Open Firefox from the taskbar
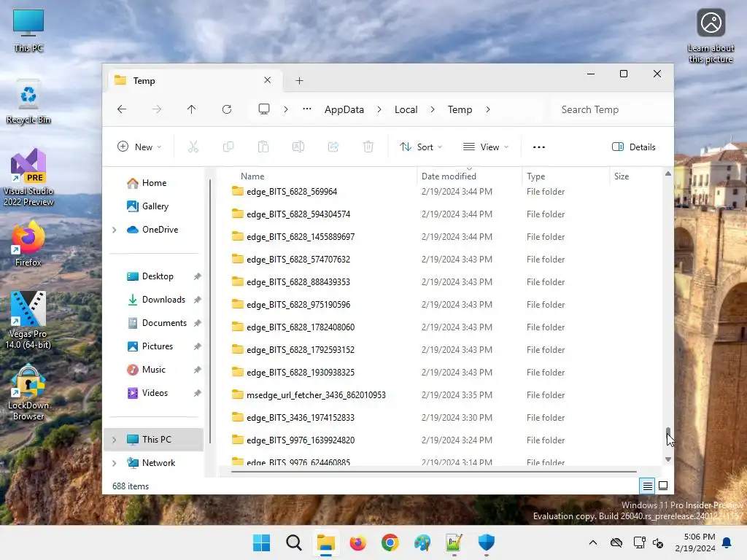Viewport: 747px width, 560px height. (357, 542)
